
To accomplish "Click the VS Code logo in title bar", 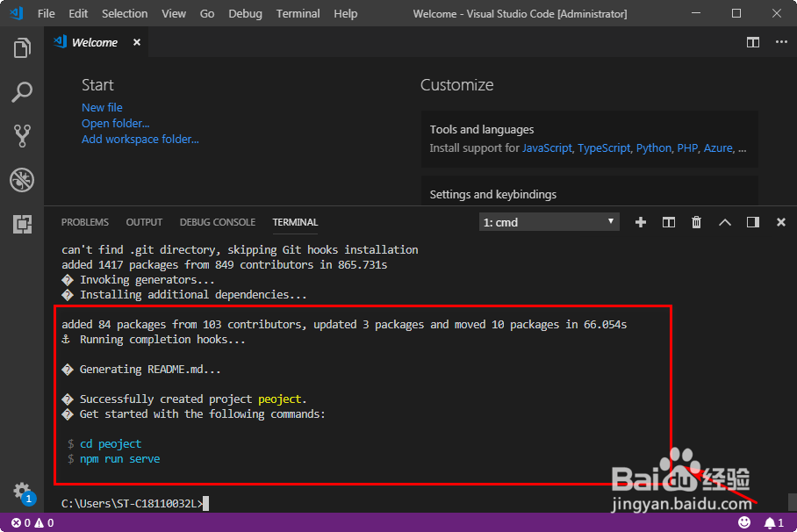I will [x=17, y=13].
